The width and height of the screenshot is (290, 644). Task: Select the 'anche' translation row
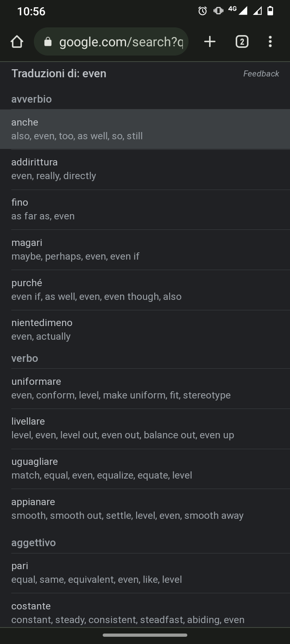click(145, 129)
